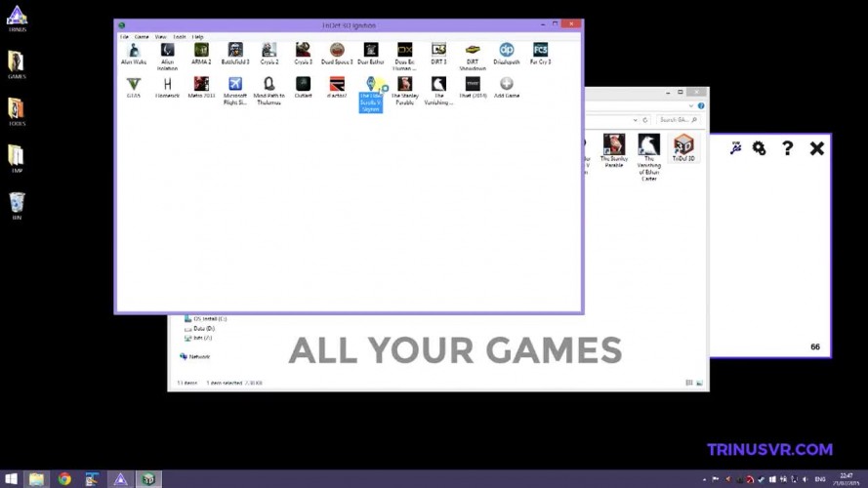
Task: Open Explorer help question mark icon
Action: click(x=701, y=105)
